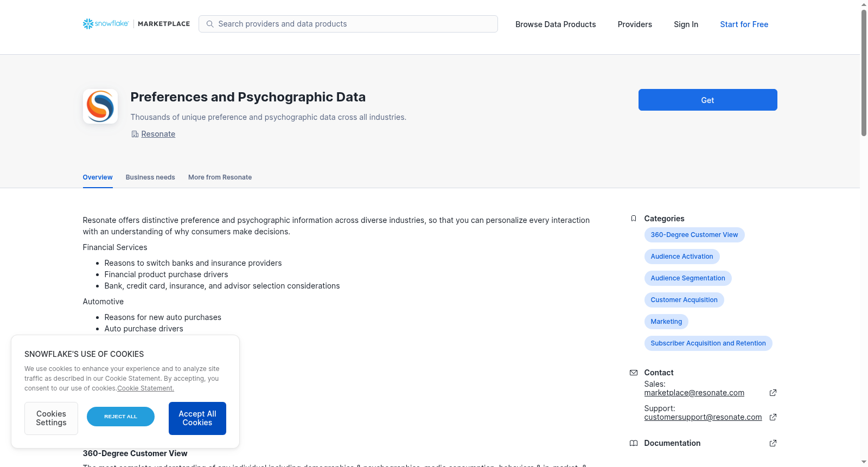This screenshot has height=467, width=868.
Task: Select the Customer Acquisition category tag
Action: point(684,300)
